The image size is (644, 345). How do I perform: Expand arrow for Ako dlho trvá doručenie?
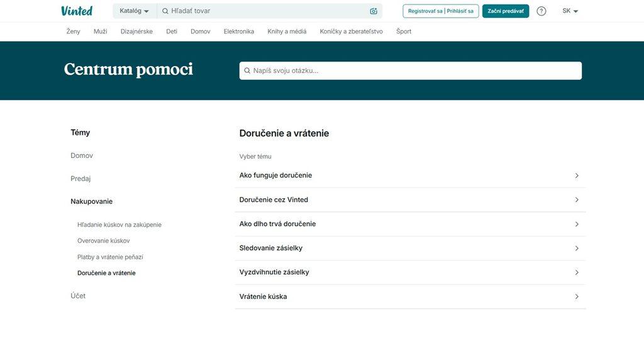tap(577, 224)
